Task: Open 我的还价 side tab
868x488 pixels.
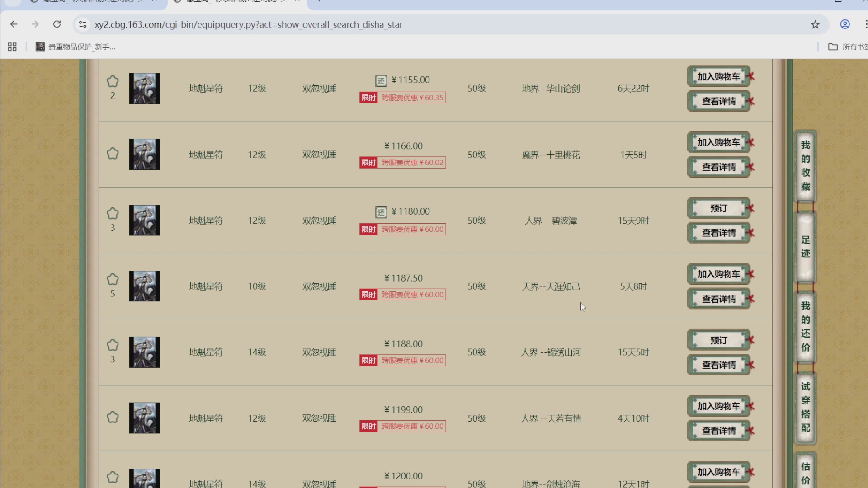Action: click(x=805, y=327)
